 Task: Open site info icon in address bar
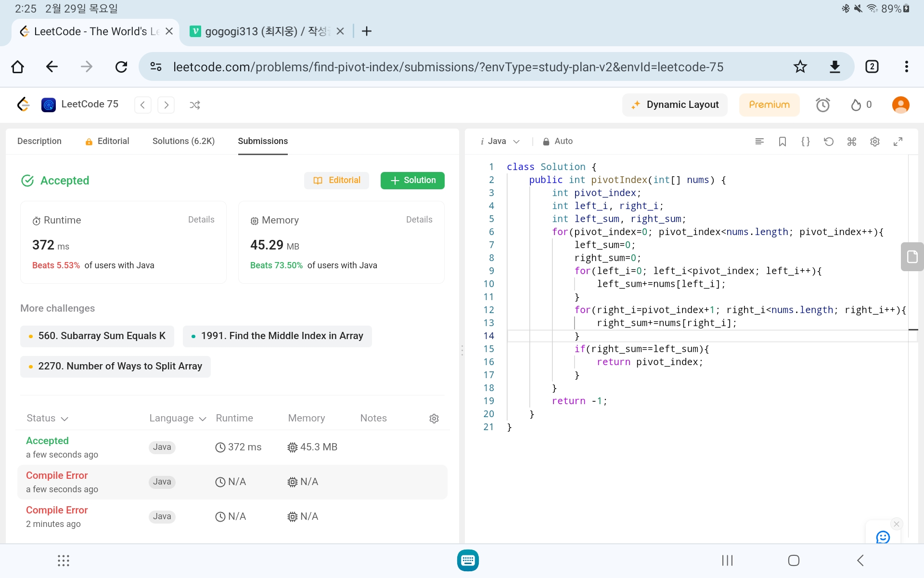155,67
